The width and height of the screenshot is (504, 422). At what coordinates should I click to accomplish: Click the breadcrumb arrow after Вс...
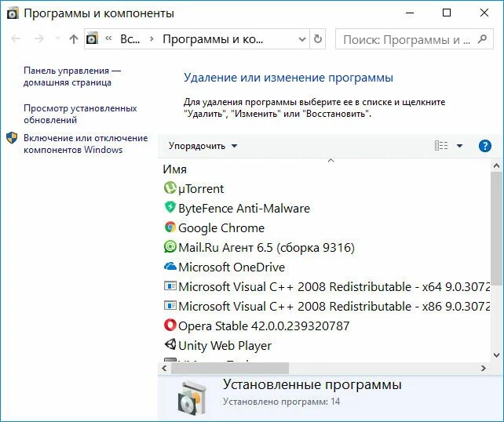pos(152,39)
